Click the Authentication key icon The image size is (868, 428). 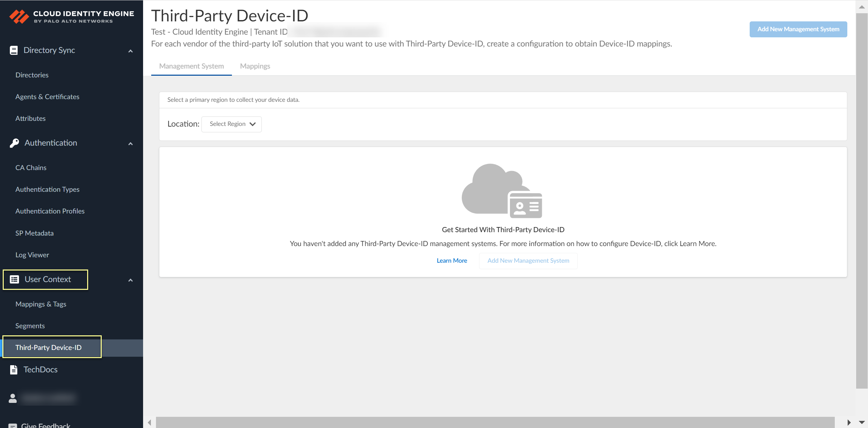(14, 143)
